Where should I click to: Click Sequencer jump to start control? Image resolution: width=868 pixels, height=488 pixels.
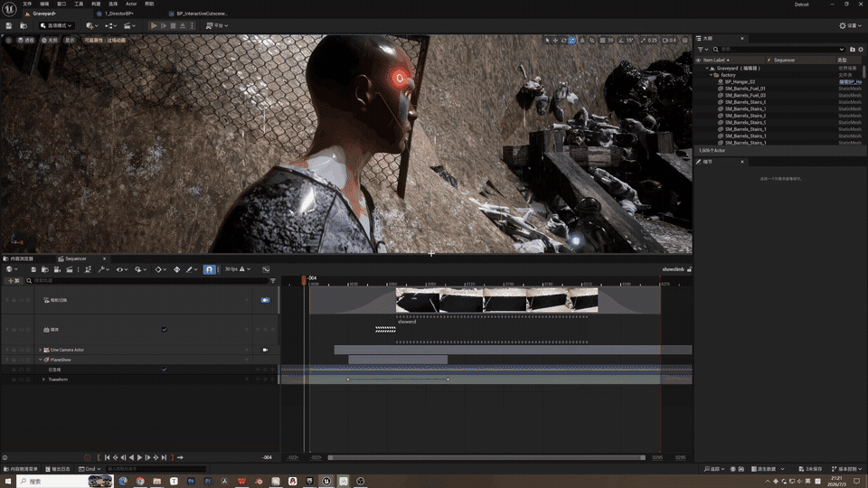[108, 457]
